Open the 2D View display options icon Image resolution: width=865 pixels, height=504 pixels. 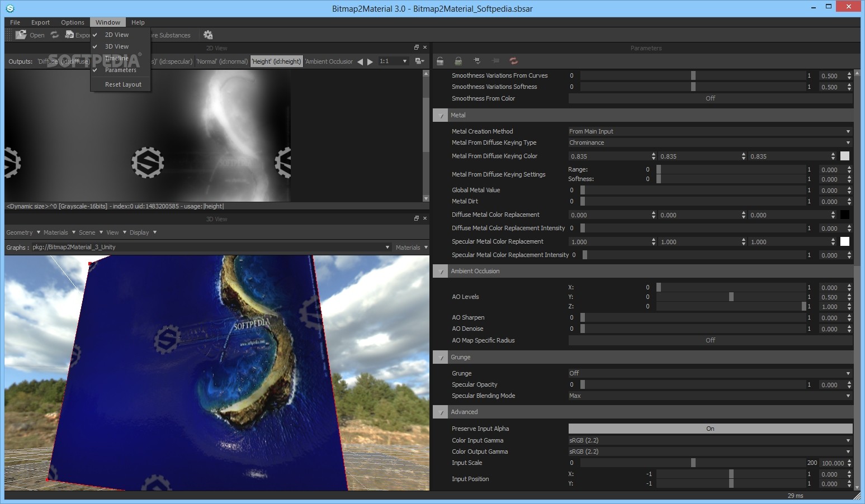[419, 61]
